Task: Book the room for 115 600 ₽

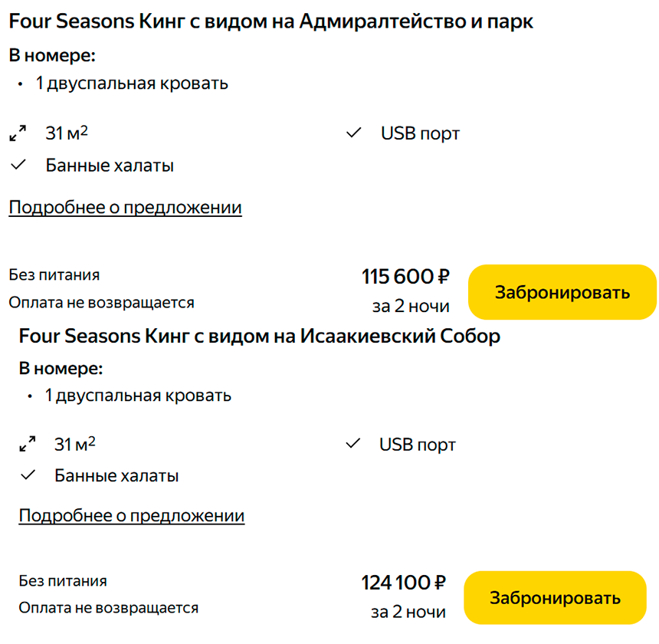Action: click(x=562, y=292)
